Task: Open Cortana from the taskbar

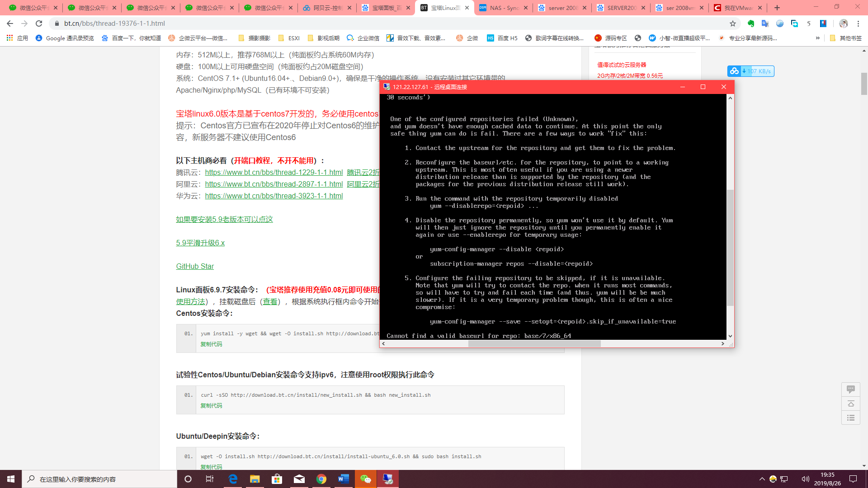Action: (188, 479)
